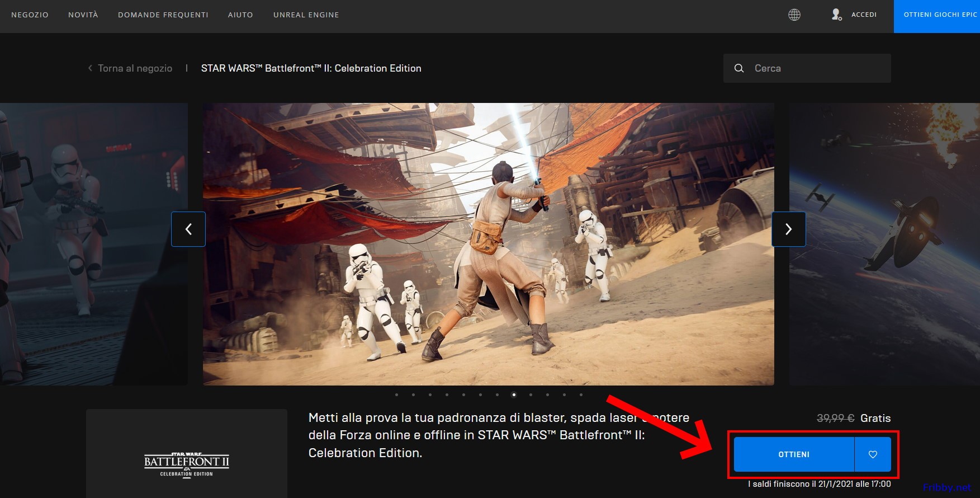Click the struck-through price 39,99 €
This screenshot has height=498, width=980.
tap(835, 418)
